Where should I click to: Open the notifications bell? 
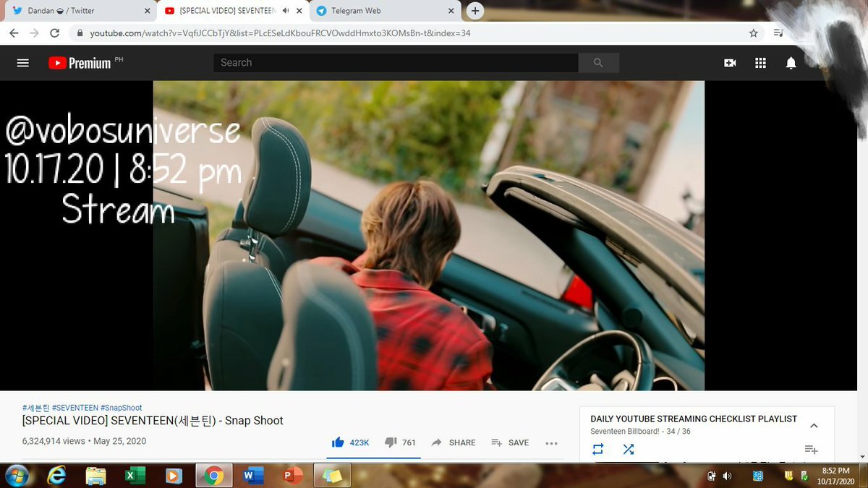pyautogui.click(x=791, y=63)
